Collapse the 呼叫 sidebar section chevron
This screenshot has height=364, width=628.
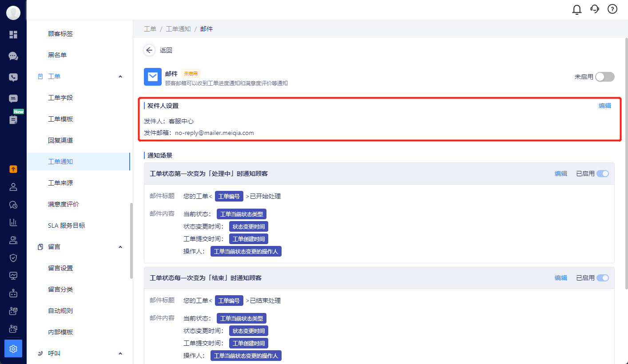[120, 353]
